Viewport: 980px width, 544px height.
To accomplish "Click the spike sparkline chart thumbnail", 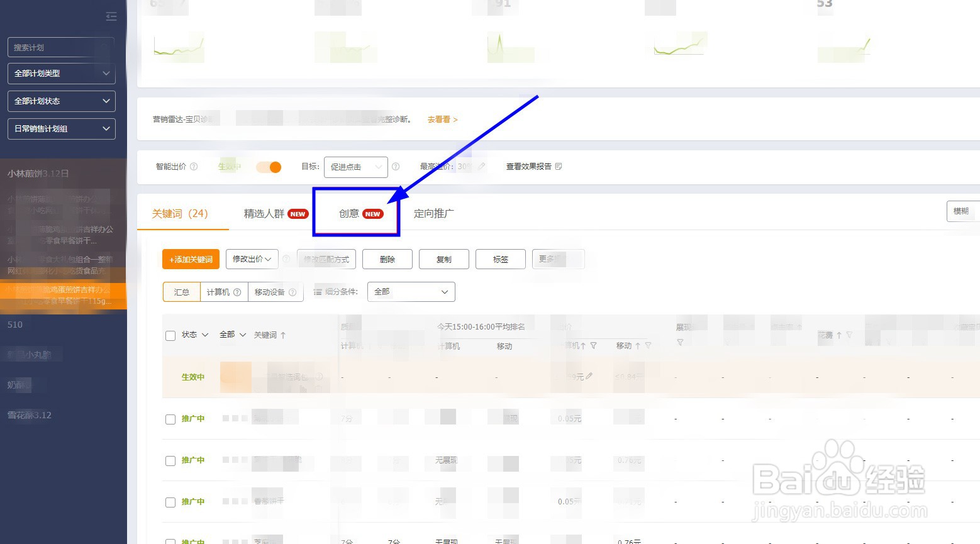I will click(x=511, y=48).
